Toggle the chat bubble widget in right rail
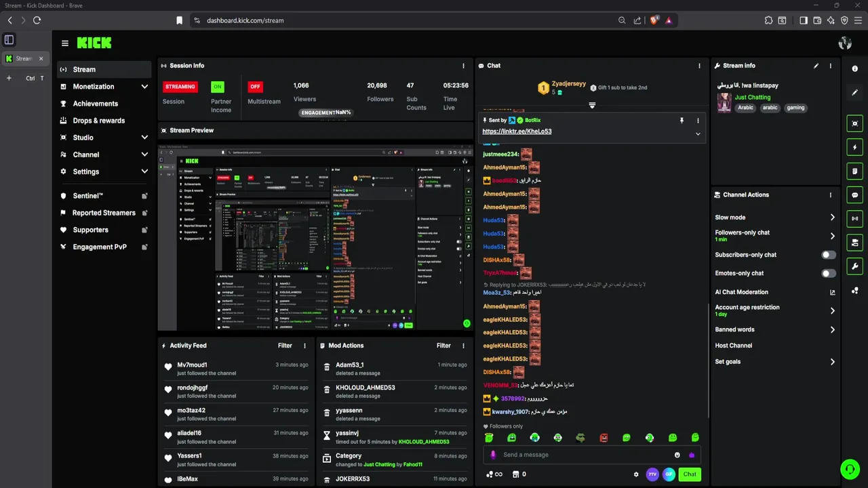This screenshot has height=488, width=868. point(854,195)
